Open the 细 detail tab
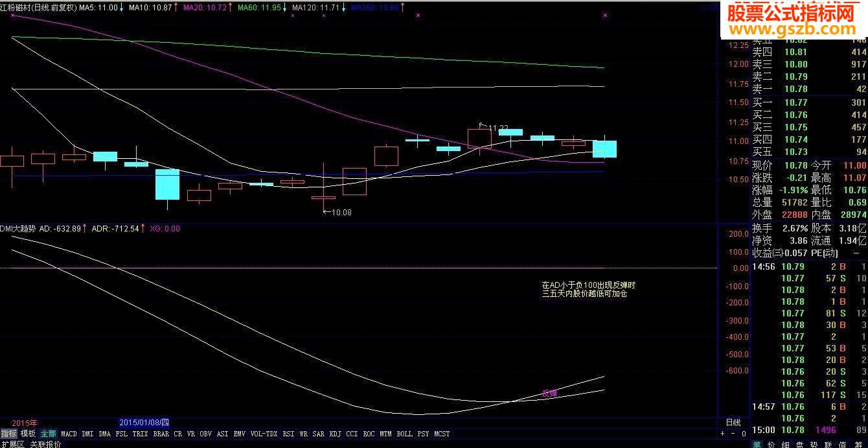 (784, 444)
